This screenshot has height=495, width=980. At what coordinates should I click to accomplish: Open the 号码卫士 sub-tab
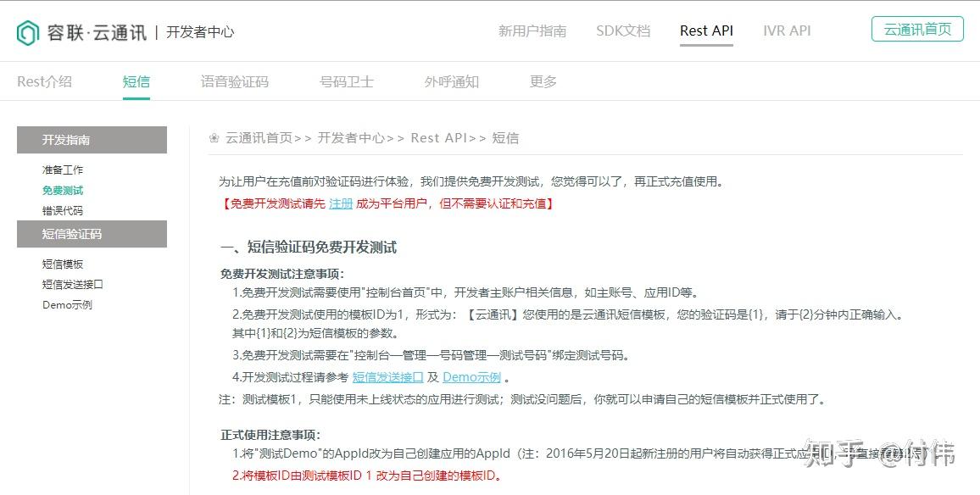tap(346, 82)
